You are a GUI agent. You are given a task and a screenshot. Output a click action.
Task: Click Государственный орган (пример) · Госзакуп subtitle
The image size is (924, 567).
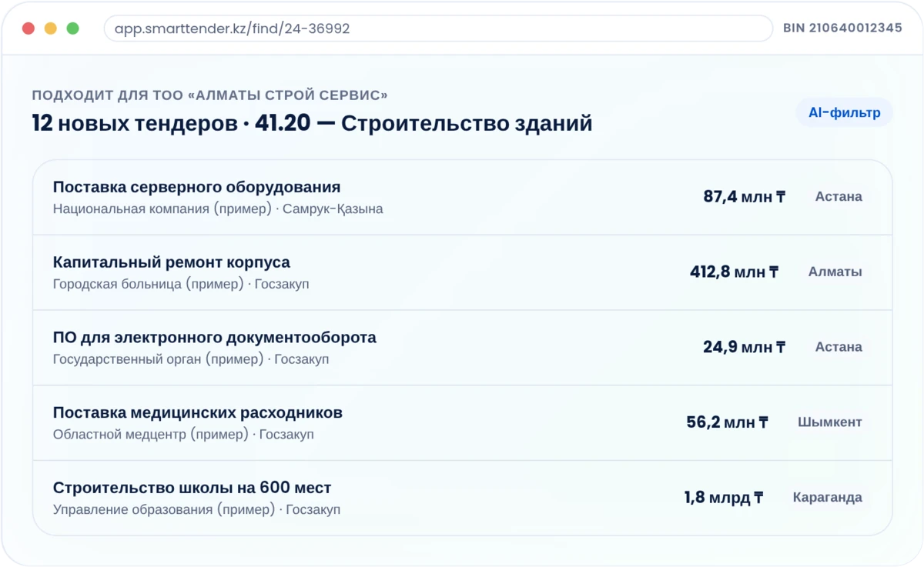point(191,360)
